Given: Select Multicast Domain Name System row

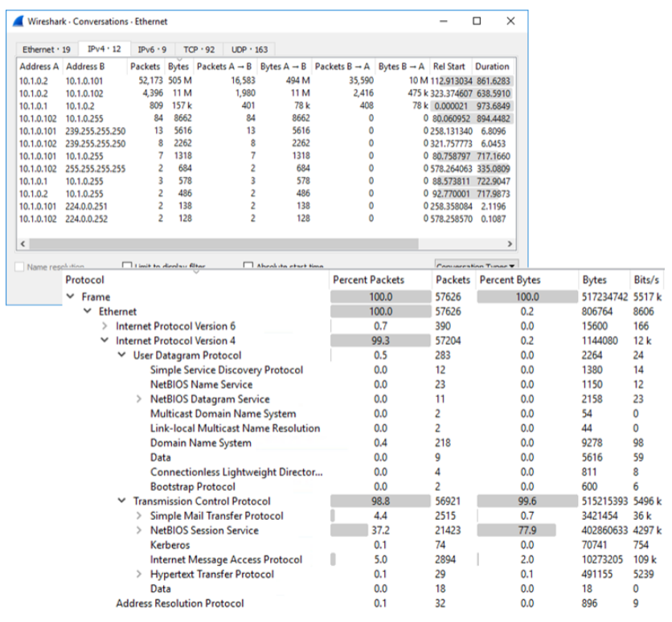Looking at the screenshot, I should click(x=363, y=413).
